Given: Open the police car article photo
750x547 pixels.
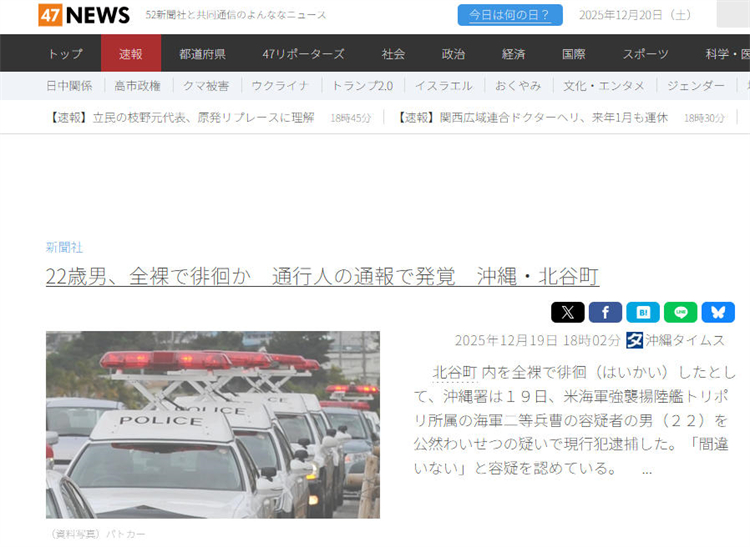Looking at the screenshot, I should point(213,425).
